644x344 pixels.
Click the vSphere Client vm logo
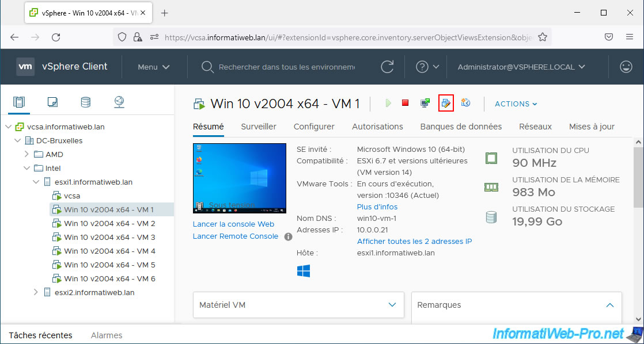coord(25,67)
